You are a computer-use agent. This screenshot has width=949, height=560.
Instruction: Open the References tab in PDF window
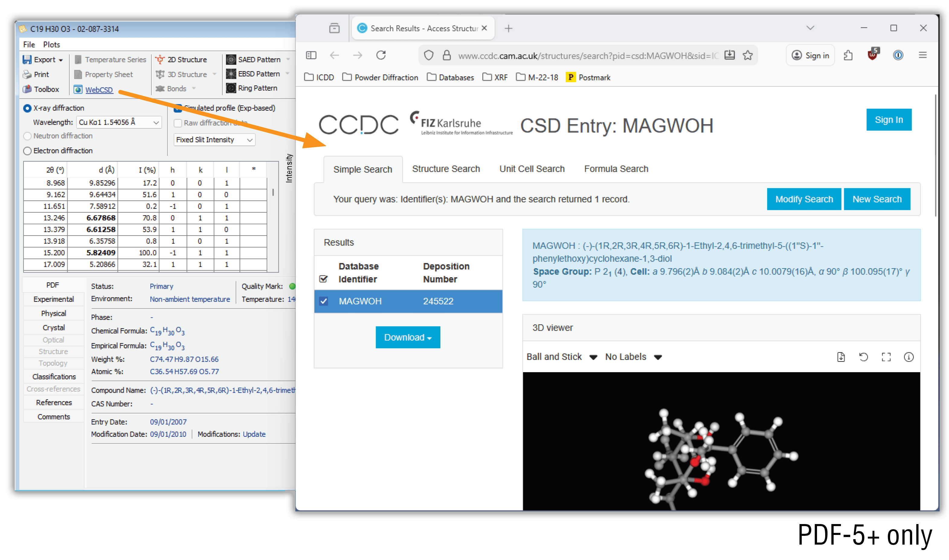53,402
